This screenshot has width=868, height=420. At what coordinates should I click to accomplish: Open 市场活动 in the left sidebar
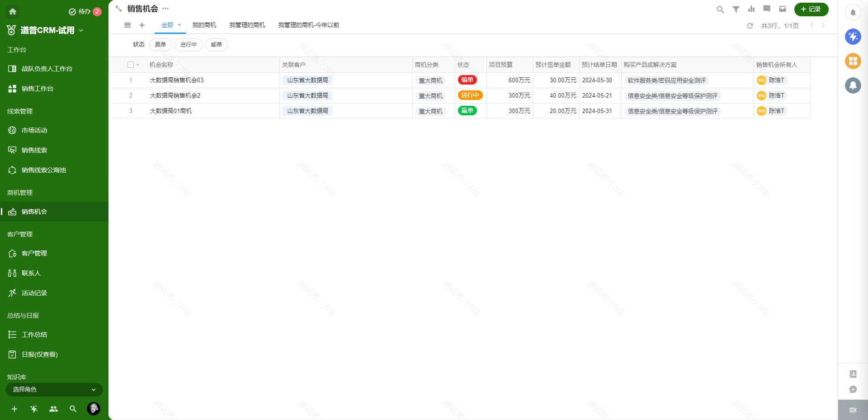(x=34, y=130)
